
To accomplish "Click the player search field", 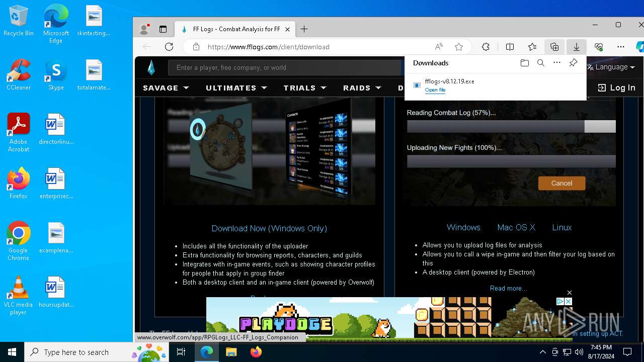I will click(284, 67).
